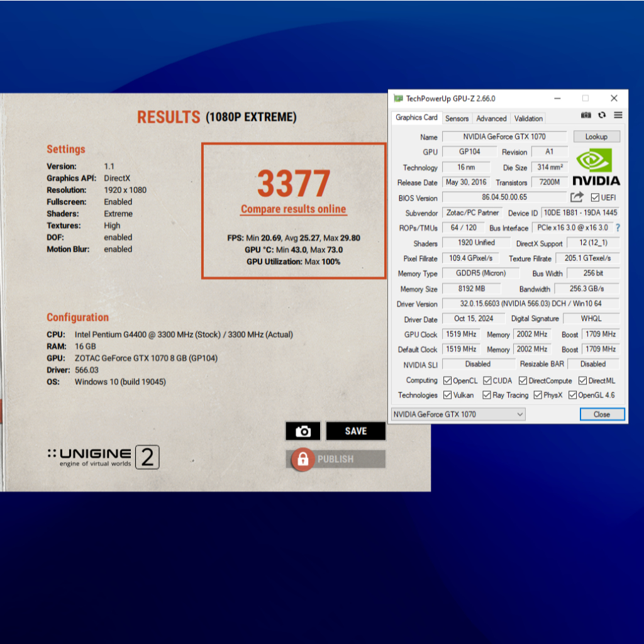Close GPU-Z window with X

614,99
